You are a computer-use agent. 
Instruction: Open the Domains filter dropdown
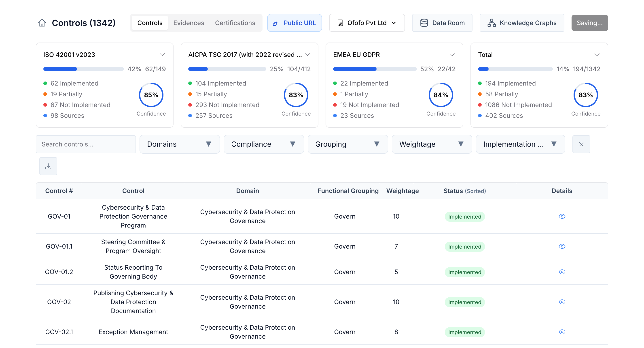click(x=180, y=144)
